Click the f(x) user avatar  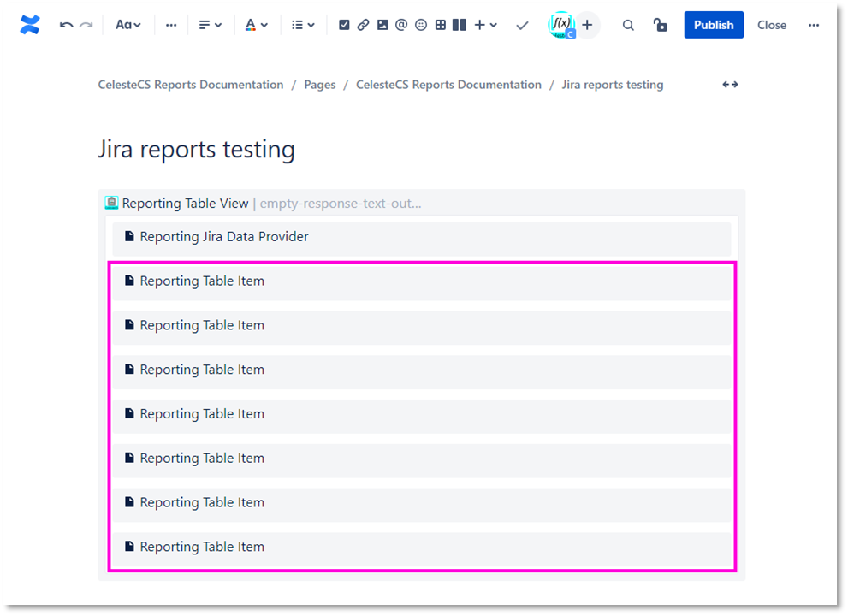pos(561,25)
